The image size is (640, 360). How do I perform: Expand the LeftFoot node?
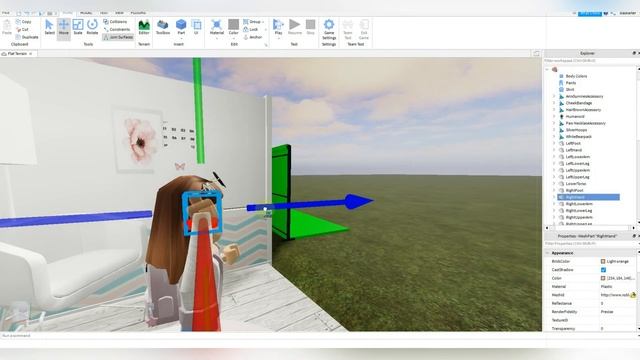(554, 143)
